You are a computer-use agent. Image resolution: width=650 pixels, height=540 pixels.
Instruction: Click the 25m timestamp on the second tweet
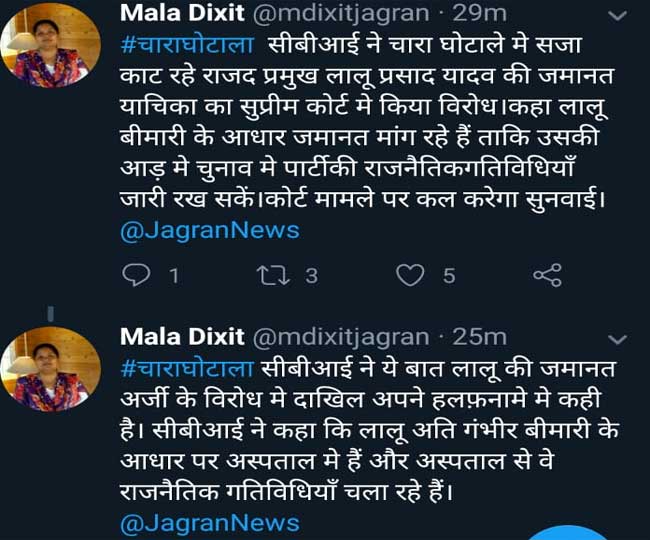click(480, 336)
